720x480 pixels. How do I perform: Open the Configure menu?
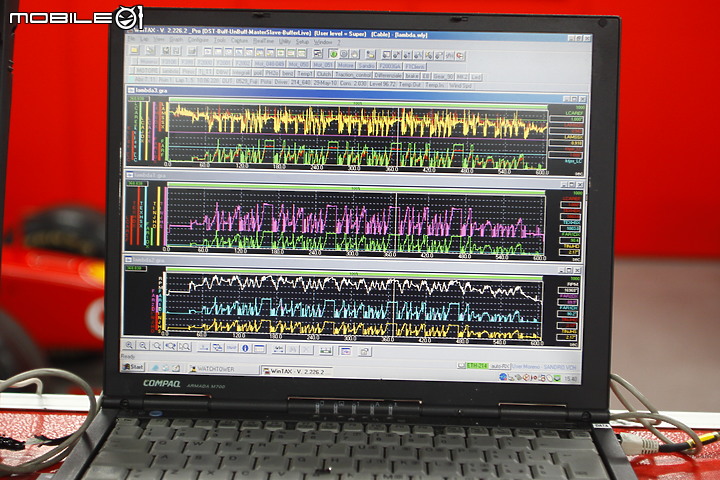(198, 40)
